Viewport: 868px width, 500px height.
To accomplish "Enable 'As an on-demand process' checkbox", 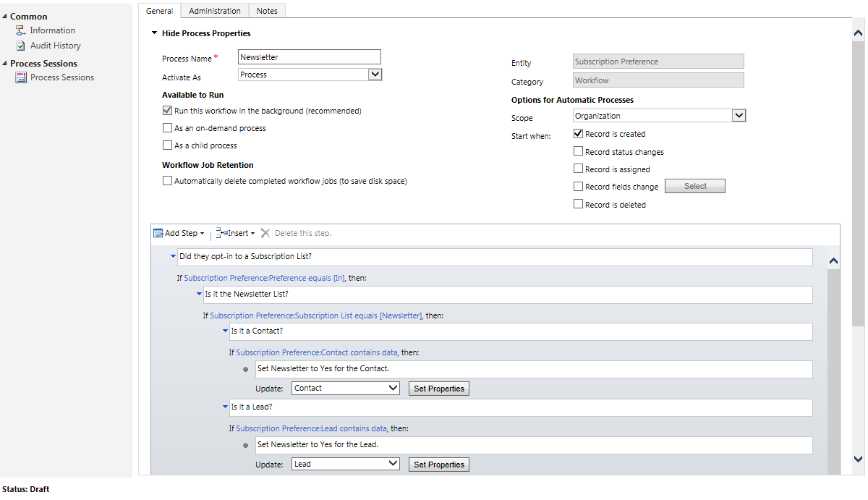I will point(168,128).
